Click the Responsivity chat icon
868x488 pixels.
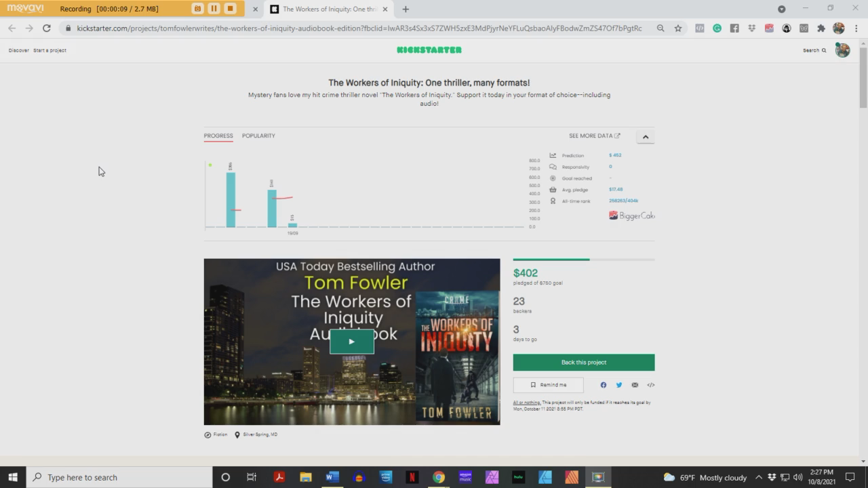tap(553, 167)
